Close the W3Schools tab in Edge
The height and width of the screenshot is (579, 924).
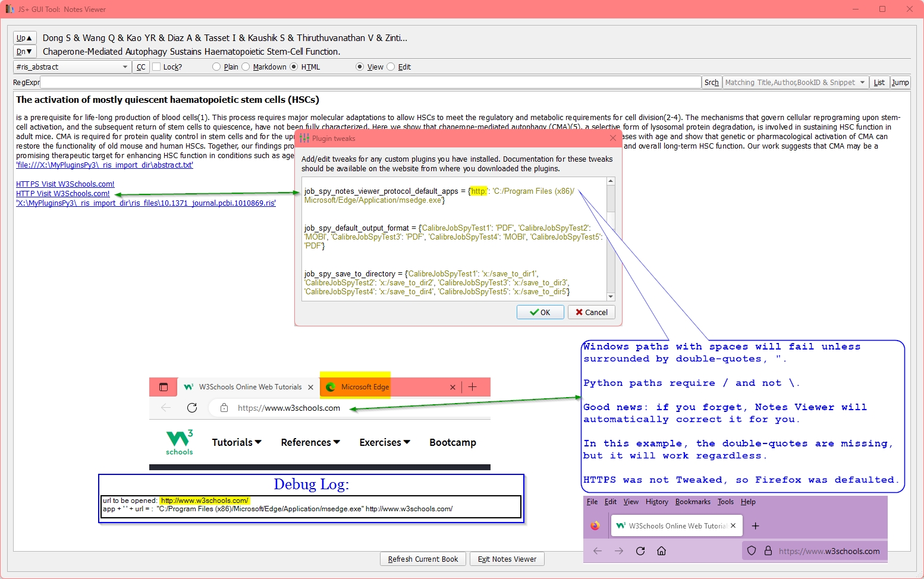coord(310,387)
